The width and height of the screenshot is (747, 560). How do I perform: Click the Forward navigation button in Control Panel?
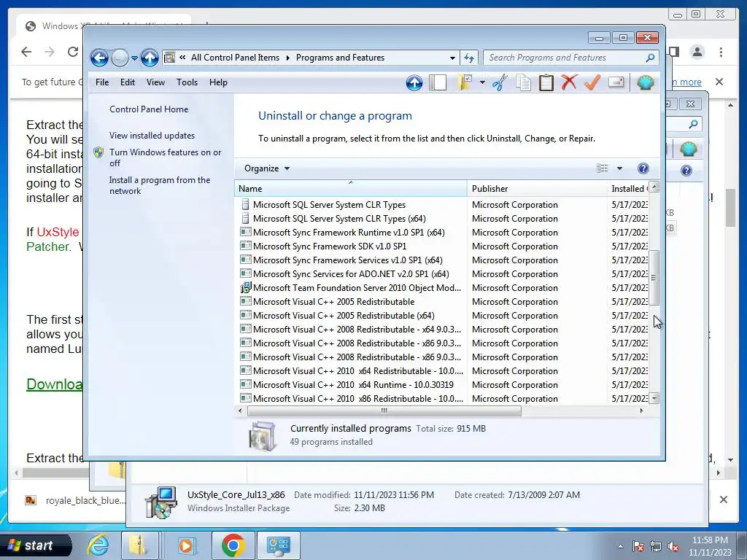[120, 58]
